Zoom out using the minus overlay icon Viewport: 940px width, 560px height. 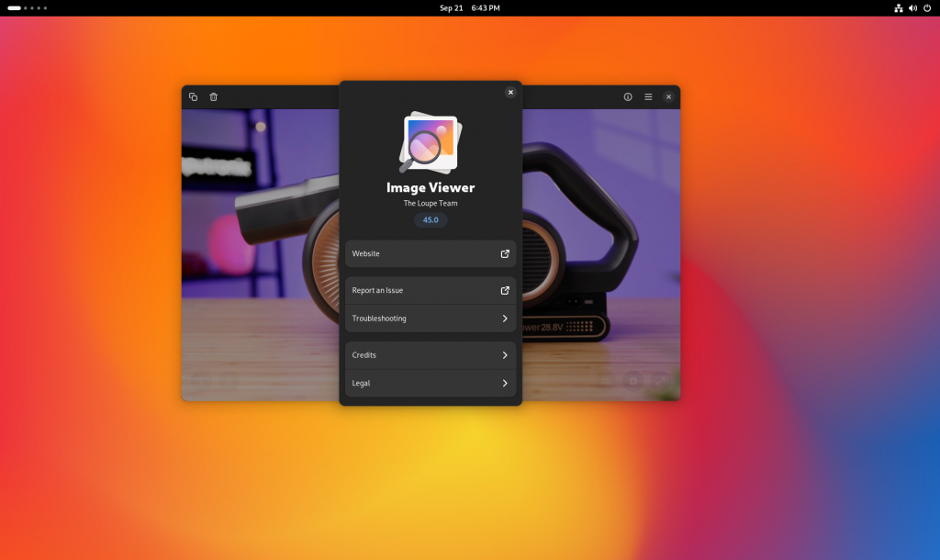[605, 381]
